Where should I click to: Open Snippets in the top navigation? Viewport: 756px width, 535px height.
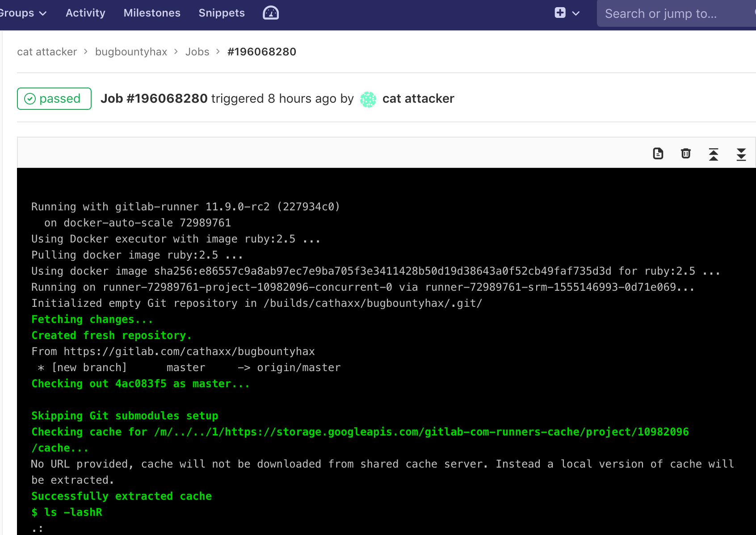tap(222, 13)
